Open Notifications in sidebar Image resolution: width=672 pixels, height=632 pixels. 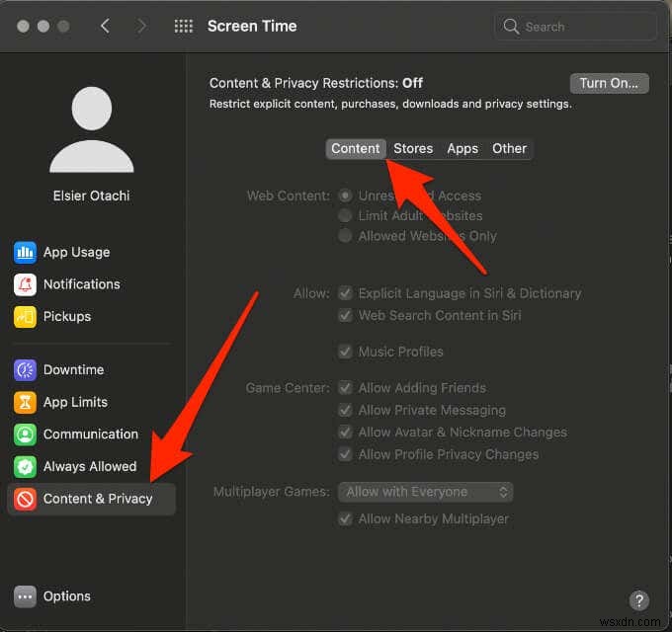tap(81, 284)
